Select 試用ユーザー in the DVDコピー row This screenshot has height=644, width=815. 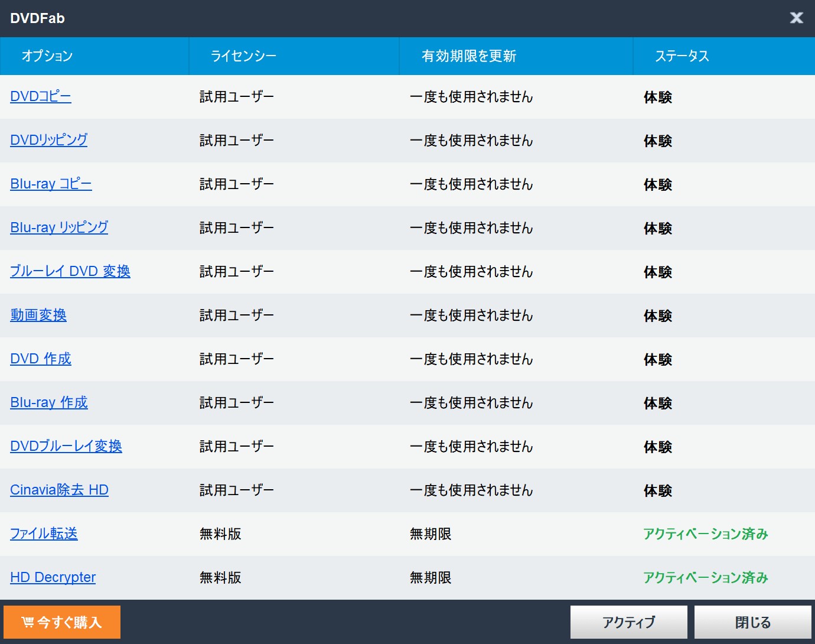237,96
